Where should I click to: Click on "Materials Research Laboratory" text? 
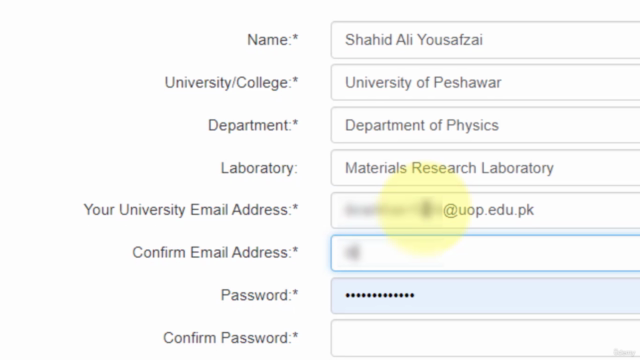[449, 168]
